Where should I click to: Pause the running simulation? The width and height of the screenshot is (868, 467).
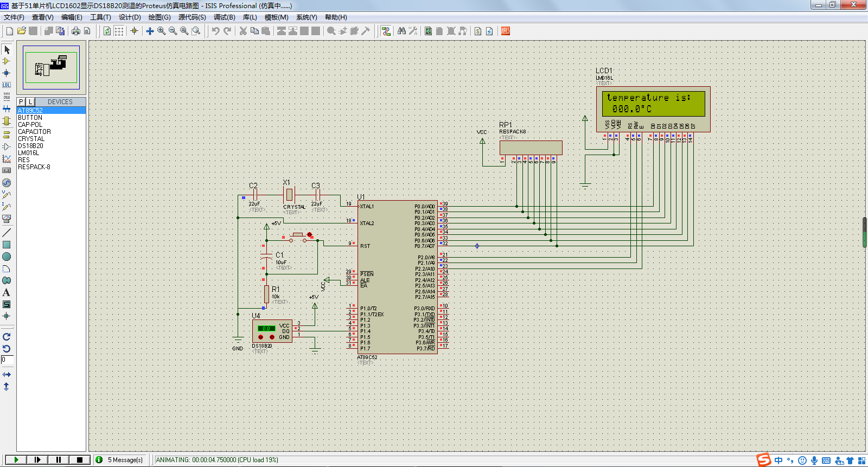click(x=58, y=459)
